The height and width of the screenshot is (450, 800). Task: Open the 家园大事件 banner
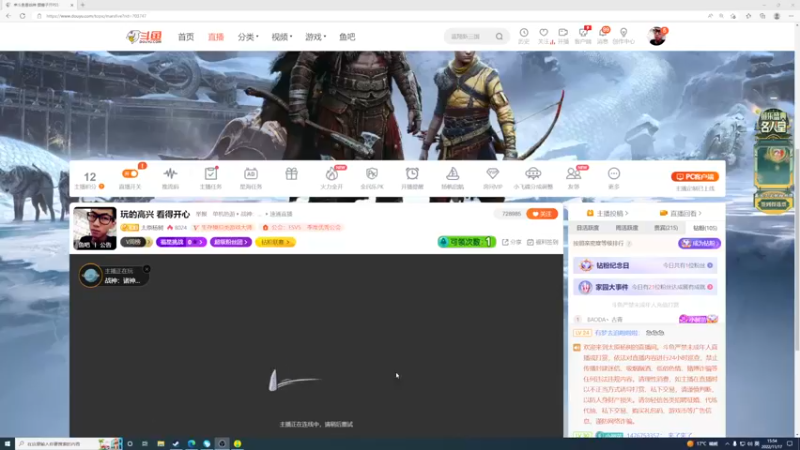coord(645,287)
